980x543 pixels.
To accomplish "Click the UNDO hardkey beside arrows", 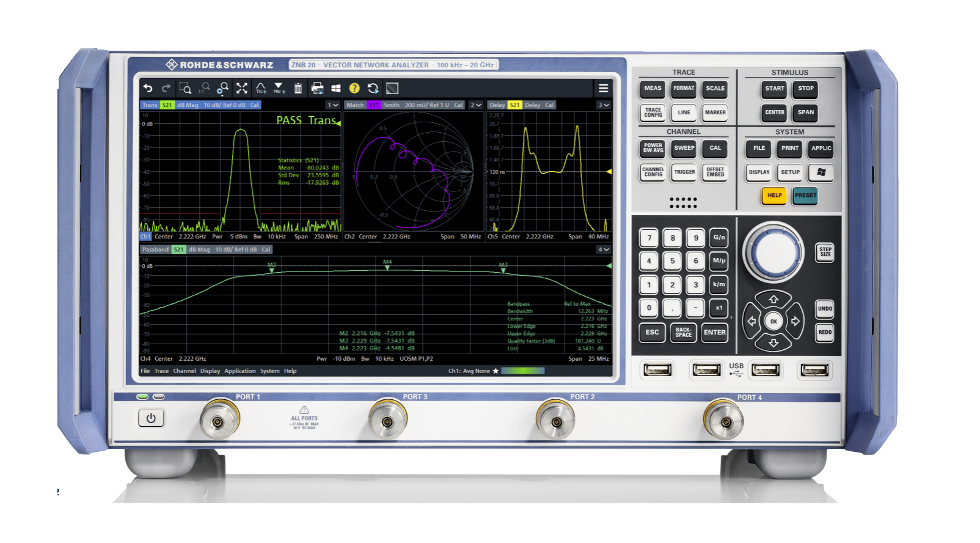I will (825, 309).
